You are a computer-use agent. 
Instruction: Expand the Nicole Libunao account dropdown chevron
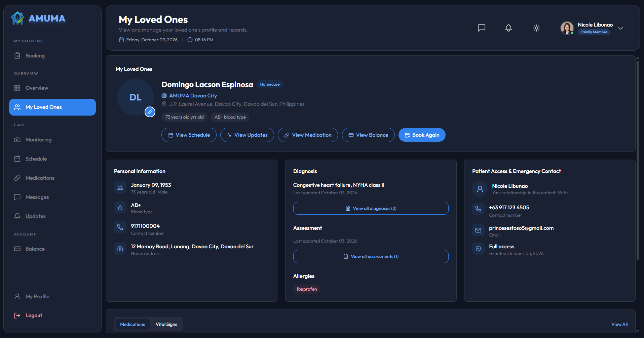[x=621, y=28]
